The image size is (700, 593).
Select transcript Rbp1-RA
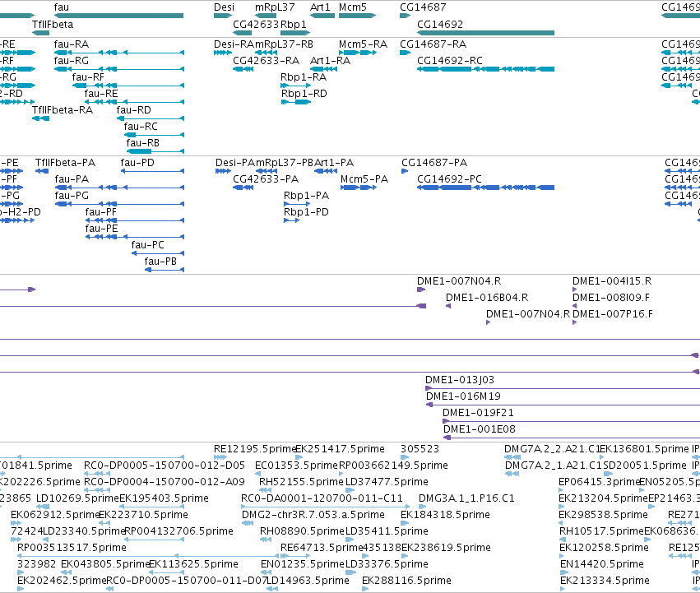pos(295,86)
